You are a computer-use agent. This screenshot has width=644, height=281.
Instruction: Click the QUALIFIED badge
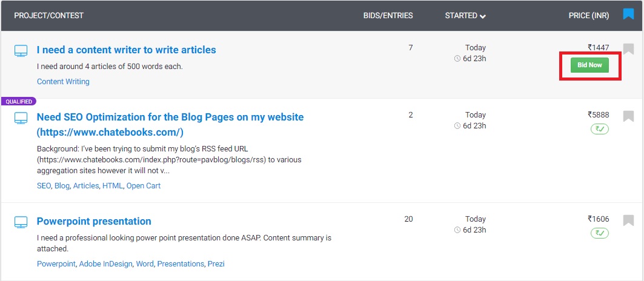pos(19,102)
